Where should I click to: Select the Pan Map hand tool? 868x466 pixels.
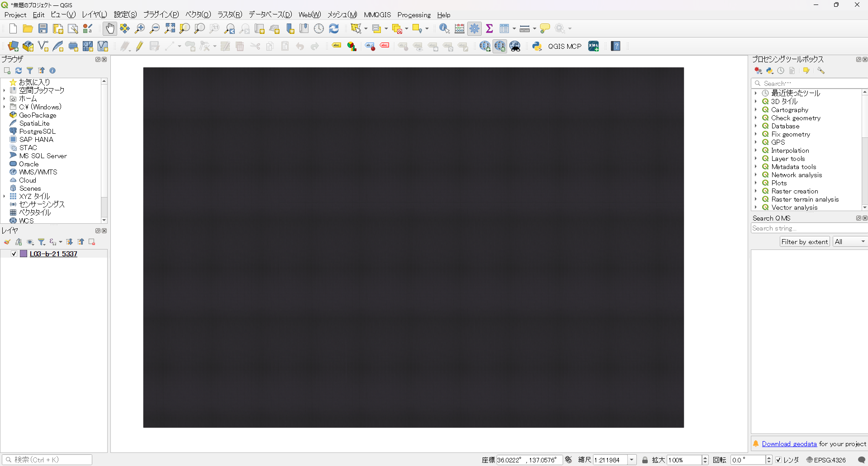tap(110, 28)
